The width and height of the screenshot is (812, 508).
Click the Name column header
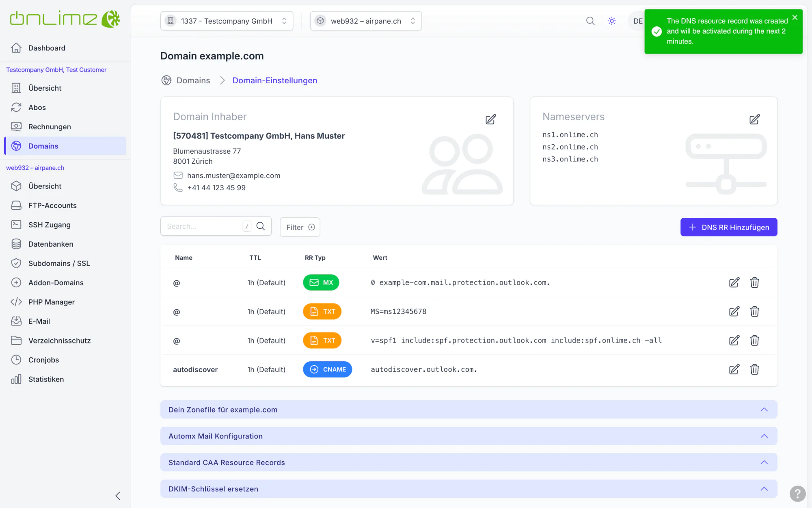[184, 258]
